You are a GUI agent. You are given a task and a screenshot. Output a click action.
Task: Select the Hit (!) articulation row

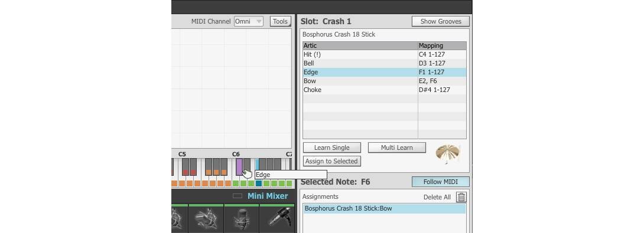(x=385, y=54)
